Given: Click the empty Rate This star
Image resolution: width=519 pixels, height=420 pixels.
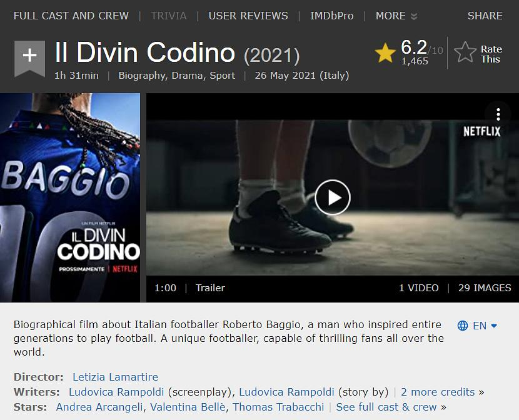Looking at the screenshot, I should coord(465,52).
